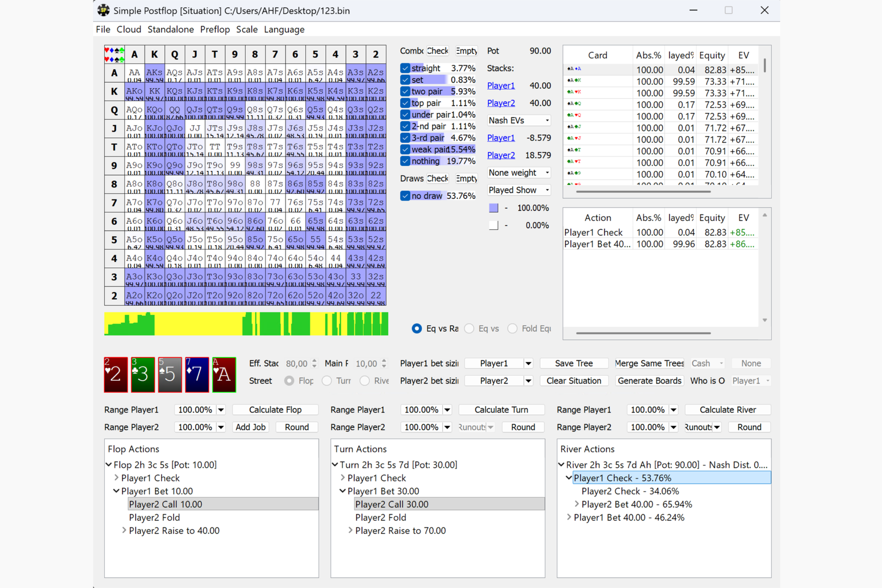Toggle the two pair checkbox
Viewport: 882px width, 588px height.
(x=405, y=91)
